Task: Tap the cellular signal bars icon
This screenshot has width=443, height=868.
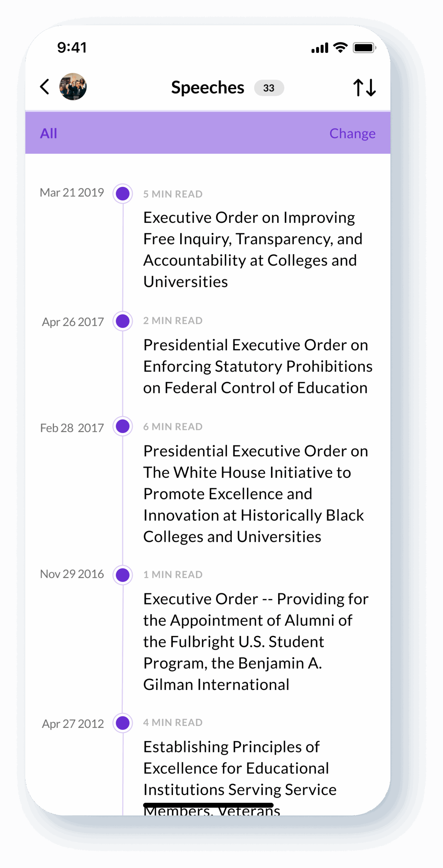Action: point(320,48)
